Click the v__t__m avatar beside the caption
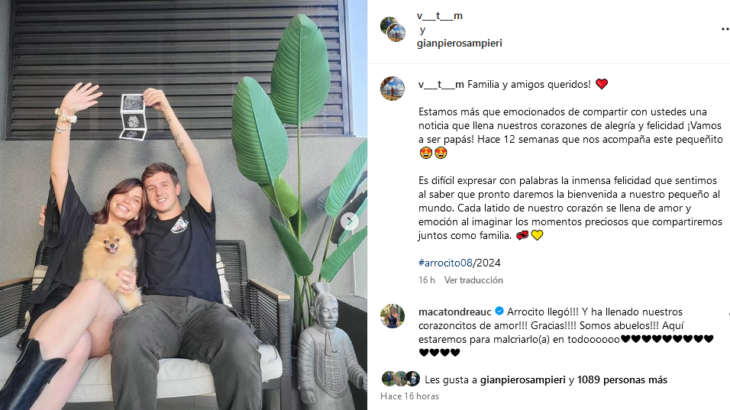 pyautogui.click(x=392, y=88)
